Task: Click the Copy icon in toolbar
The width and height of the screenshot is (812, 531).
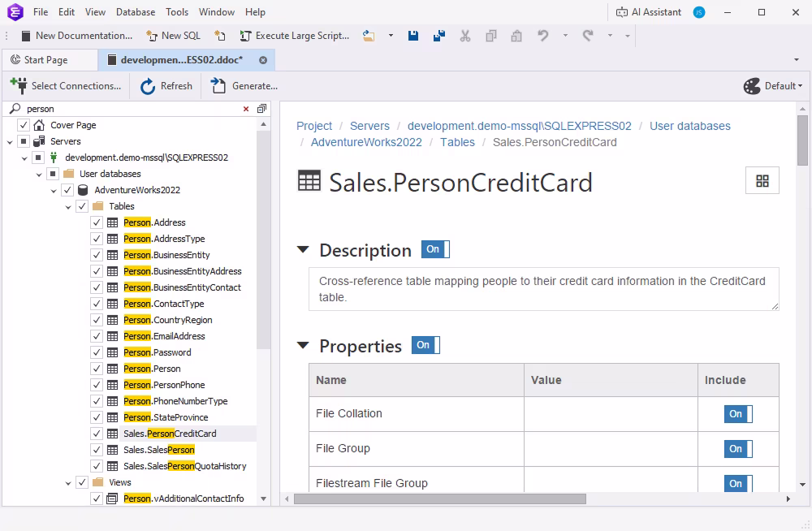Action: click(x=491, y=36)
